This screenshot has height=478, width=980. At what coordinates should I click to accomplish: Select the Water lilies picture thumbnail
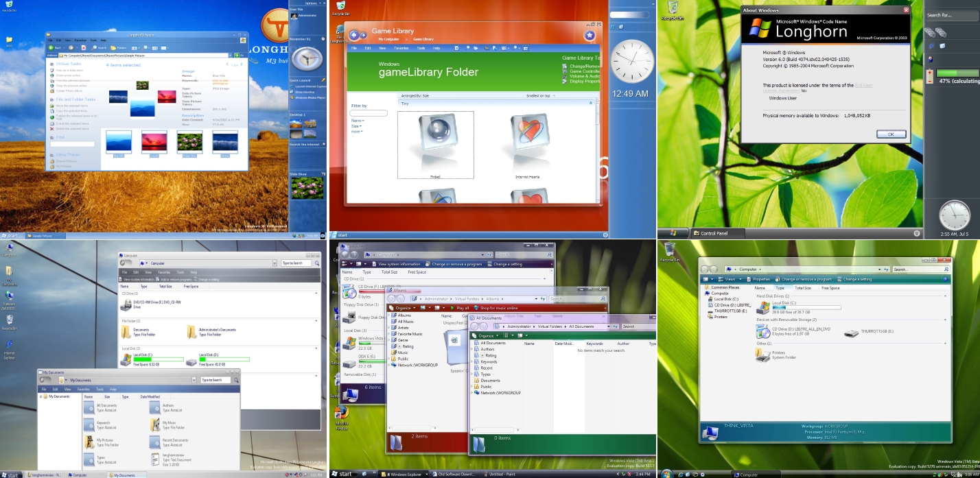pos(189,143)
